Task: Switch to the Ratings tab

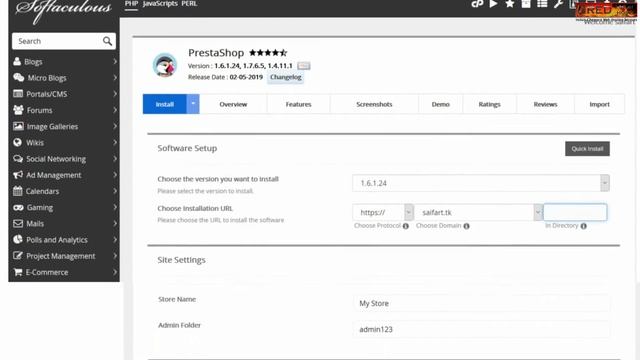Action: [489, 104]
